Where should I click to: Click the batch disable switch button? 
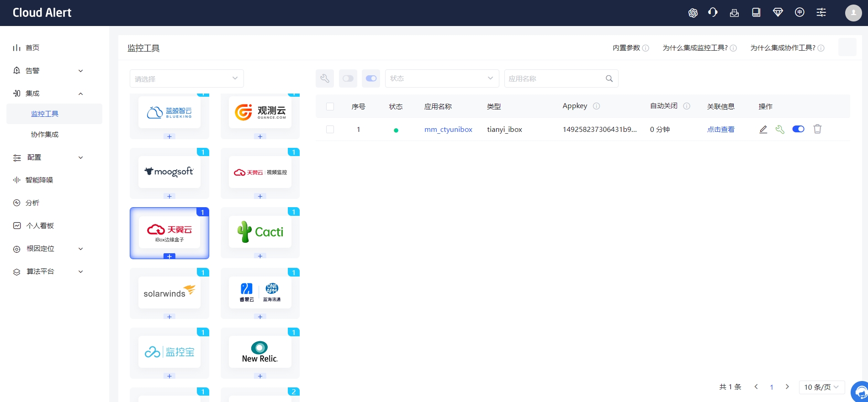click(x=348, y=78)
